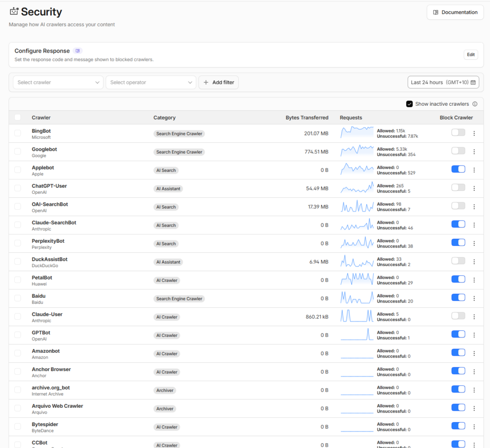Toggle block crawler for OAI-SearchBot
The height and width of the screenshot is (448, 490).
pos(458,206)
